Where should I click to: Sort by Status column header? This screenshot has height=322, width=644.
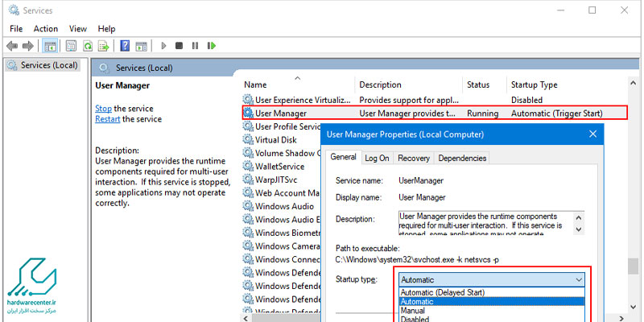[x=478, y=85]
